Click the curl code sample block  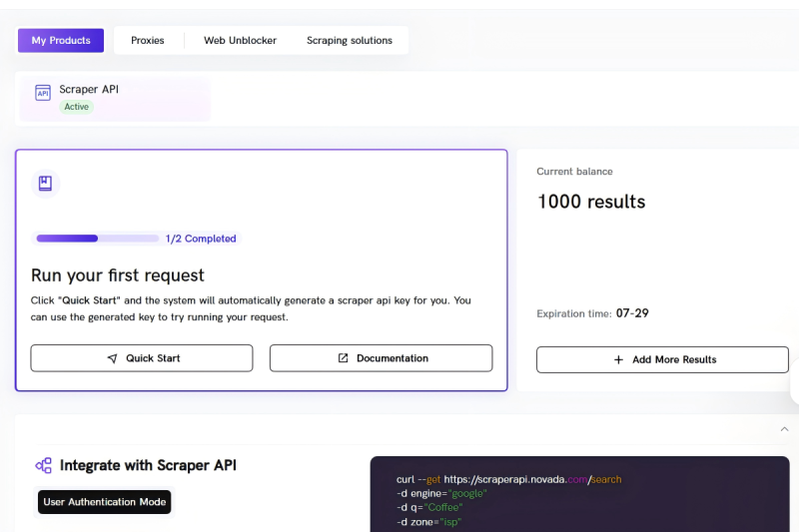pyautogui.click(x=580, y=494)
